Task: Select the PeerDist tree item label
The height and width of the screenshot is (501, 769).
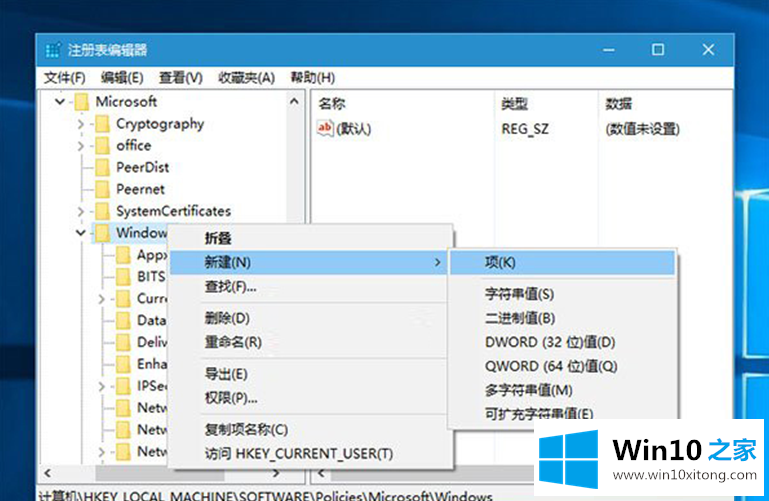Action: click(142, 167)
